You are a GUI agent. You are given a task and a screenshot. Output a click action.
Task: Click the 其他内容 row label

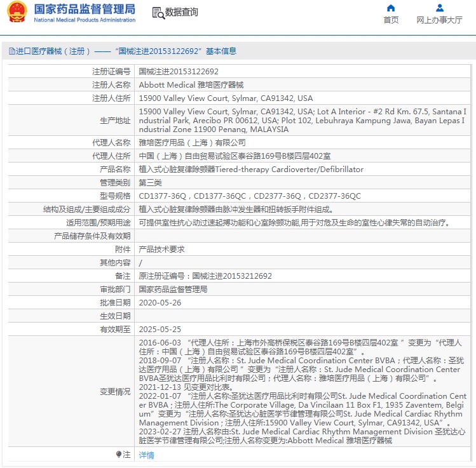(115, 263)
